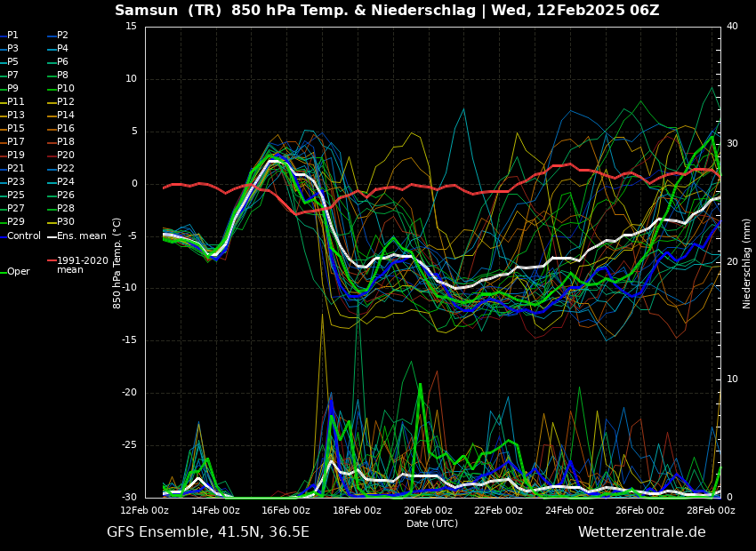Select the "22Feb 00z" date label
Image resolution: width=756 pixels, height=551 pixels.
499,510
